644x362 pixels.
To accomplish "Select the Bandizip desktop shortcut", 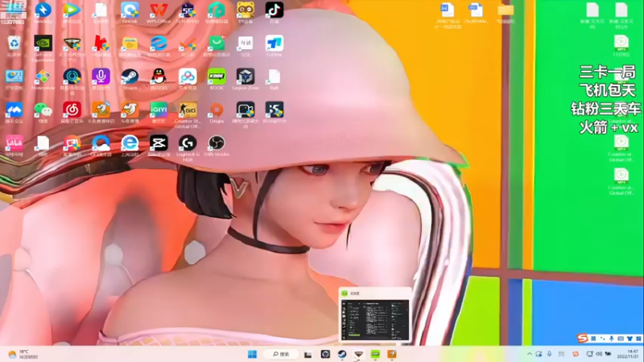I will pyautogui.click(x=43, y=12).
